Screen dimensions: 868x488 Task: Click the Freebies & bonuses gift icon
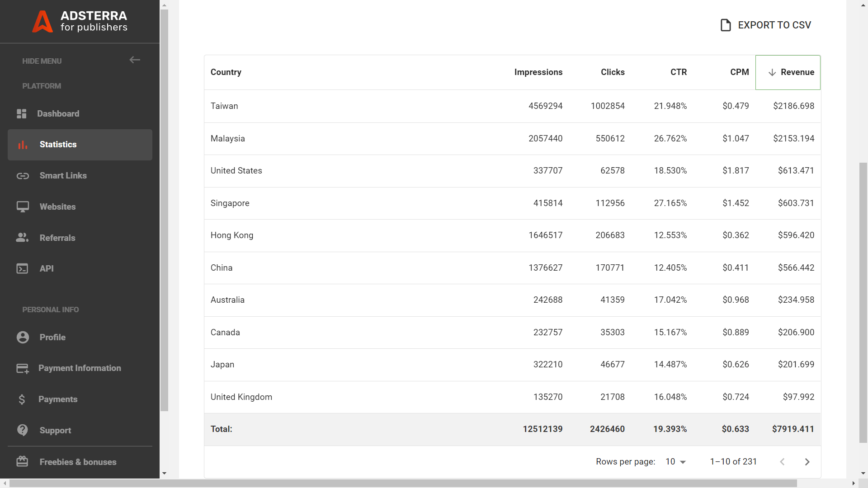tap(22, 461)
